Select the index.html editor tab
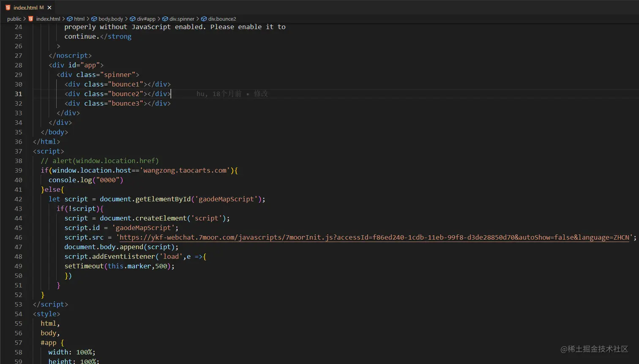Image resolution: width=639 pixels, height=364 pixels. 28,8
